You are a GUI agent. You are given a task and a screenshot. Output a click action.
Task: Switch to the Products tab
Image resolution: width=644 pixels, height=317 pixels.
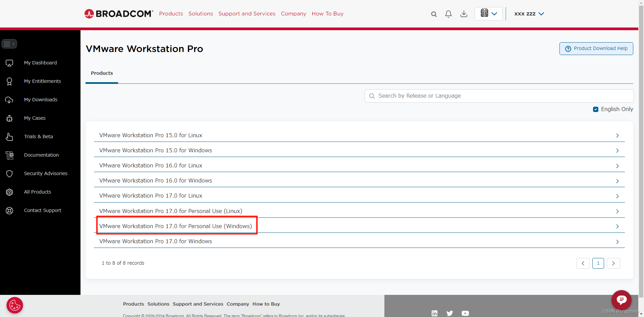(x=102, y=73)
